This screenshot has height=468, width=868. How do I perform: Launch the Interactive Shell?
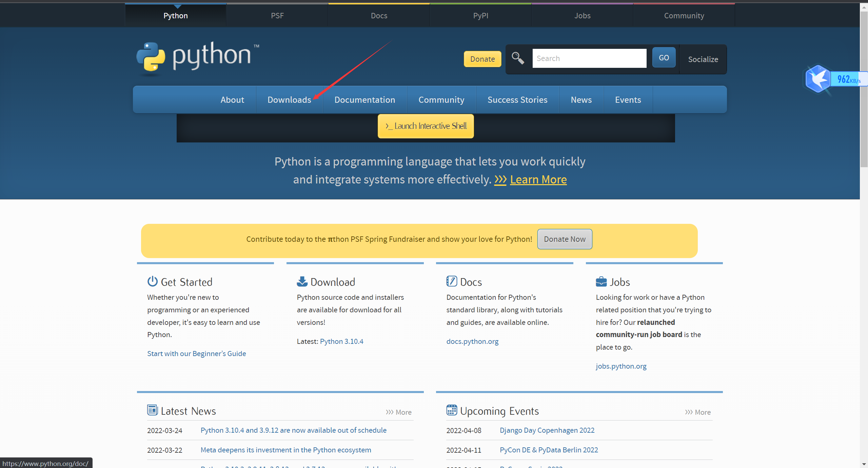pyautogui.click(x=426, y=126)
